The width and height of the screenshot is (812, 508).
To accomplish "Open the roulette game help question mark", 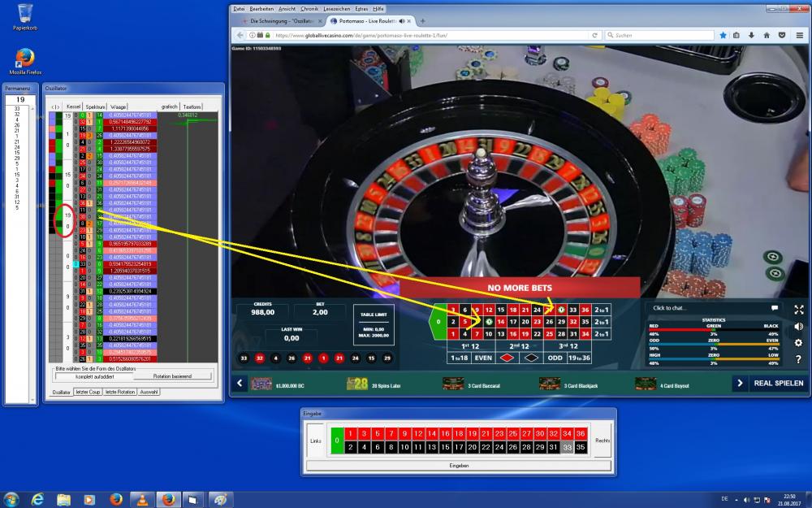I will click(799, 359).
